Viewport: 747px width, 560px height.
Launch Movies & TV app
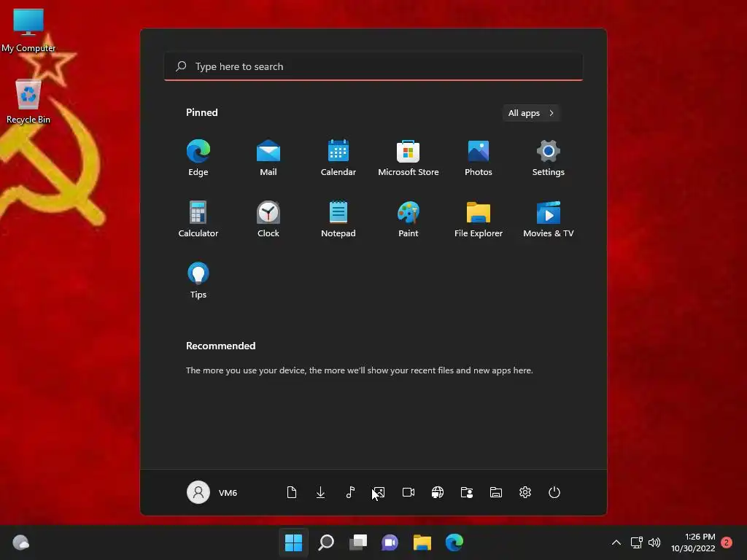click(x=549, y=219)
